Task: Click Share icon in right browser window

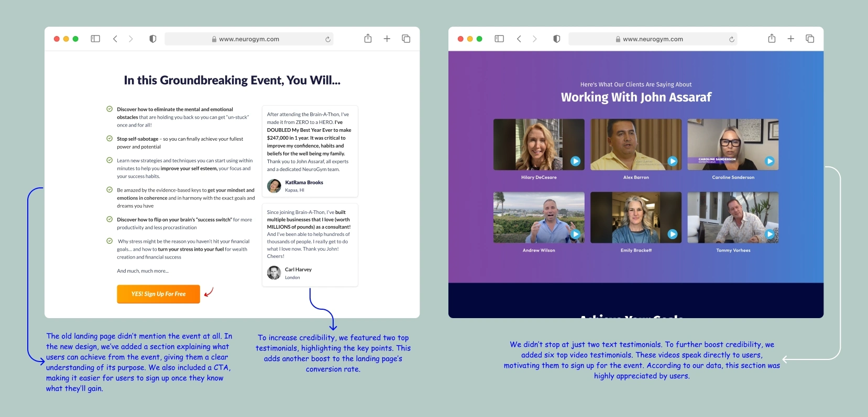Action: pyautogui.click(x=772, y=38)
